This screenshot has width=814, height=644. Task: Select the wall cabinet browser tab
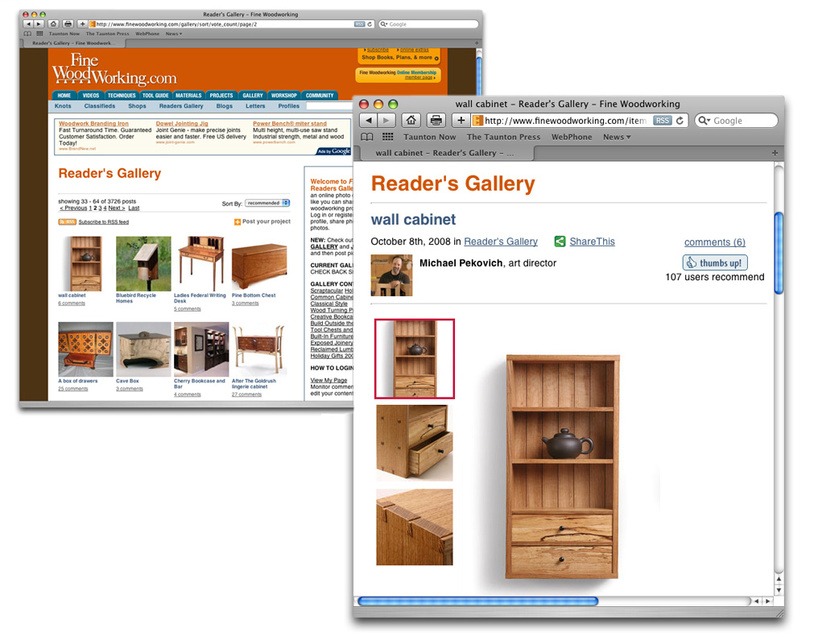(x=444, y=153)
